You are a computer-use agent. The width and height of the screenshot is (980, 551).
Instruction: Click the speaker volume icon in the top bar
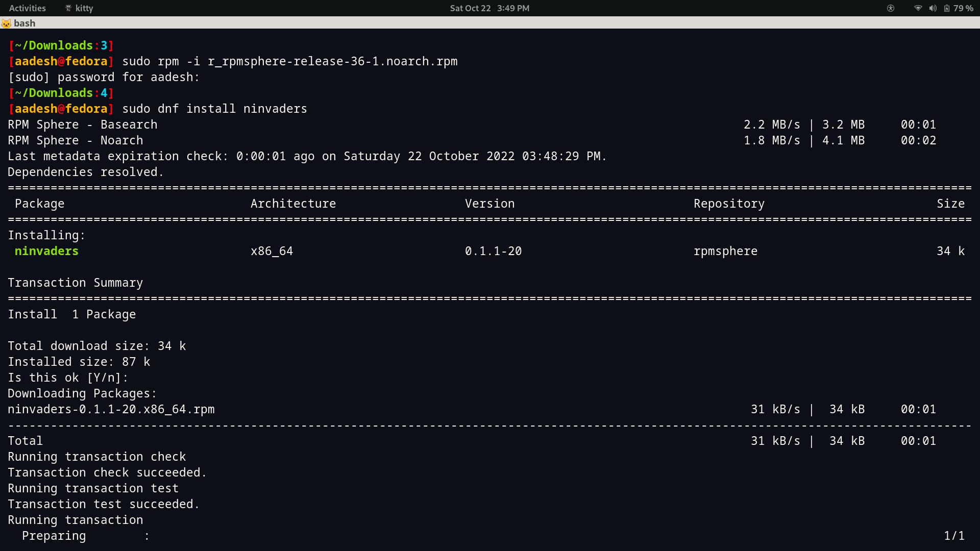[932, 8]
